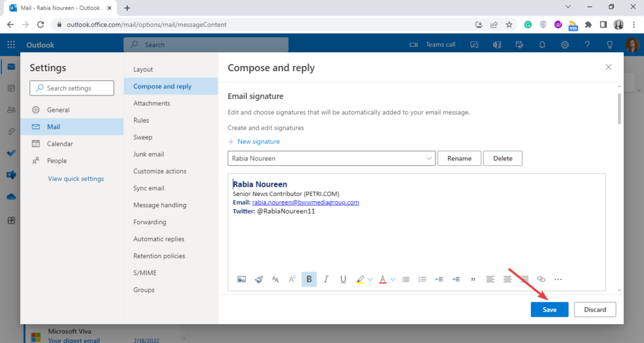Expand the font color dropdown arrow
This screenshot has width=644, height=343.
click(x=392, y=280)
